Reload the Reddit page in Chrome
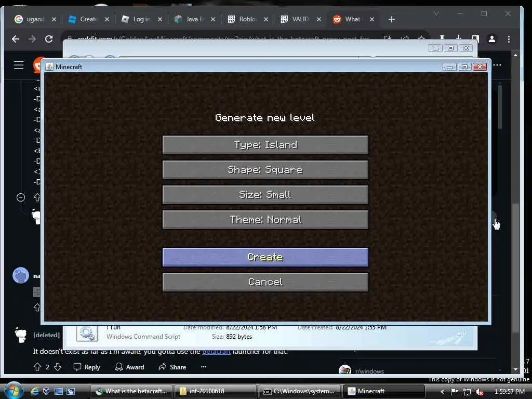This screenshot has width=532, height=399. (49, 39)
